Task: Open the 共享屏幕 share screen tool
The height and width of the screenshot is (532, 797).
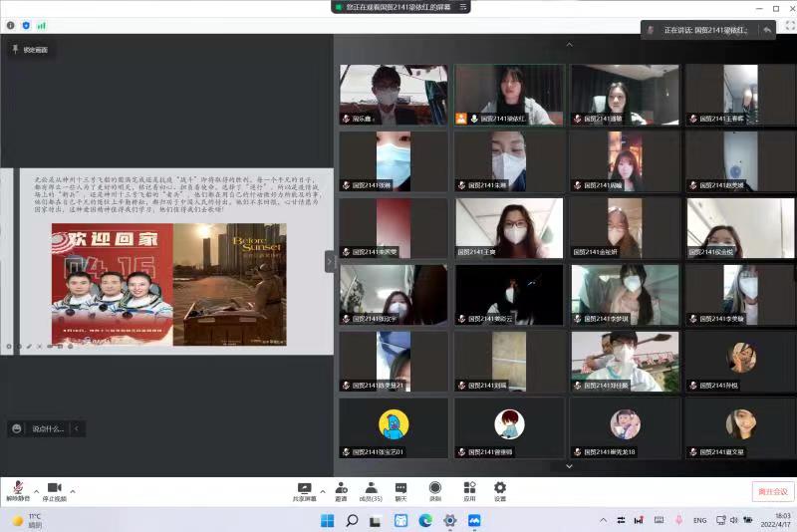Action: click(x=305, y=487)
